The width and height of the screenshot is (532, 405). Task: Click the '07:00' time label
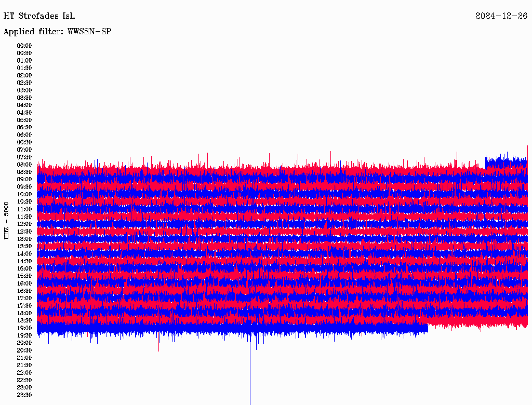(24, 150)
